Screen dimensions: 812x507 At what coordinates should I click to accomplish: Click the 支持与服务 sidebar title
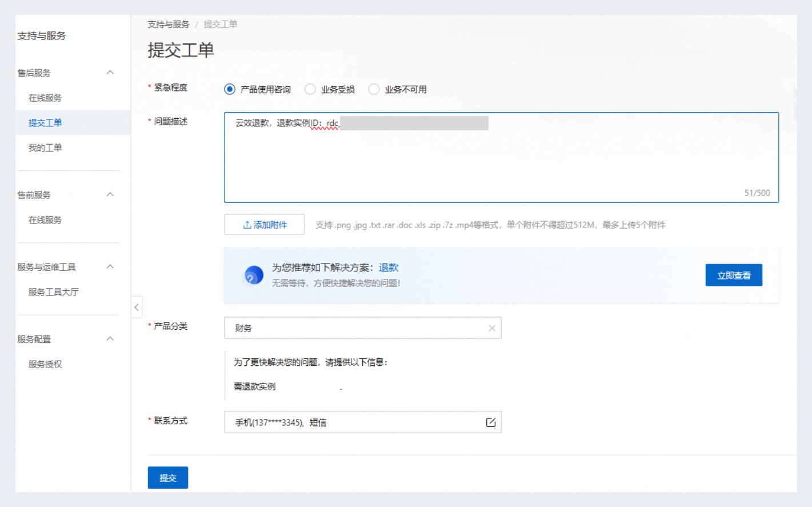pyautogui.click(x=42, y=35)
